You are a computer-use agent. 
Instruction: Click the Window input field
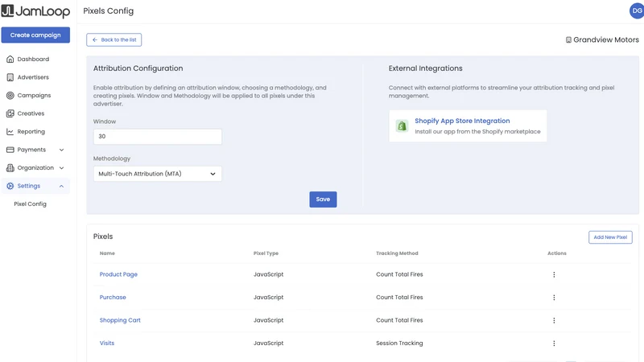pyautogui.click(x=157, y=136)
